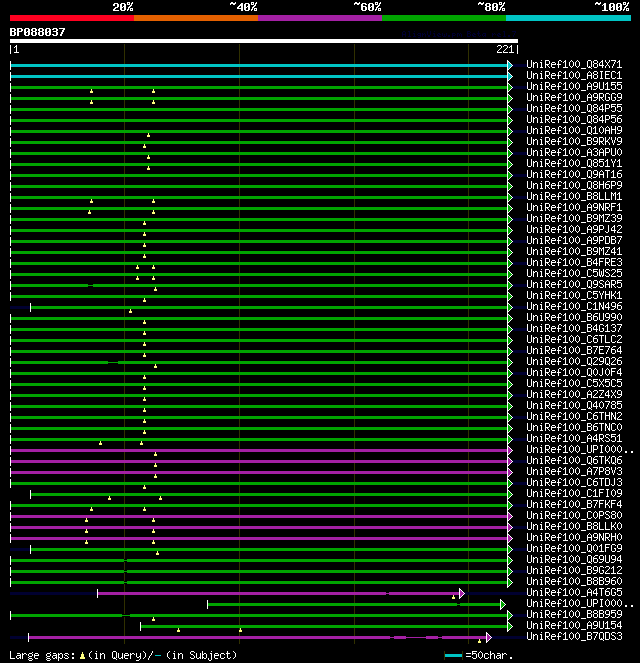This screenshot has height=663, width=640.
Task: Click the orange ~40% segment of the identity legend
Action: [x=195, y=17]
